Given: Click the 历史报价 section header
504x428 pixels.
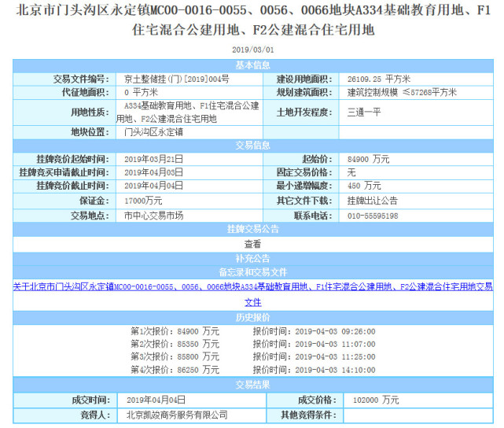Looking at the screenshot, I should [253, 318].
